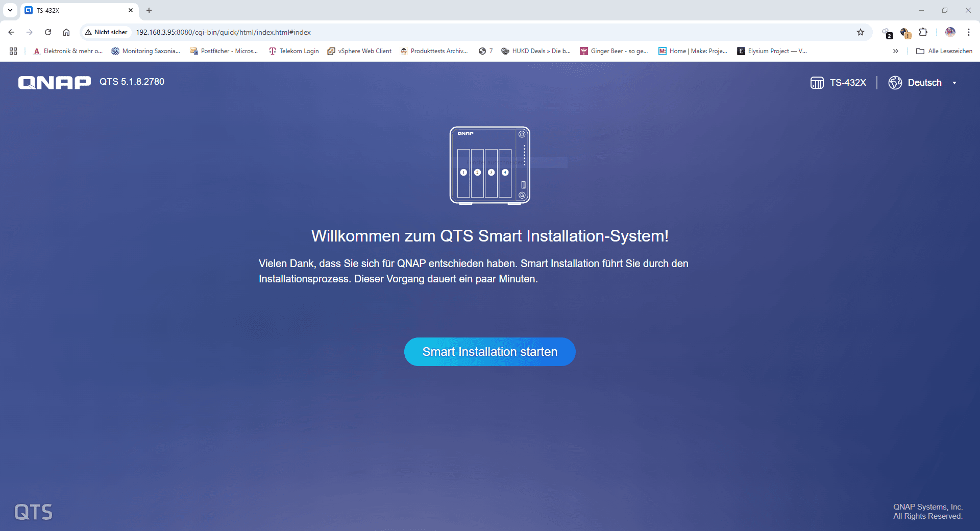Select the TS-432X browser tab
The height and width of the screenshot is (531, 980).
79,10
